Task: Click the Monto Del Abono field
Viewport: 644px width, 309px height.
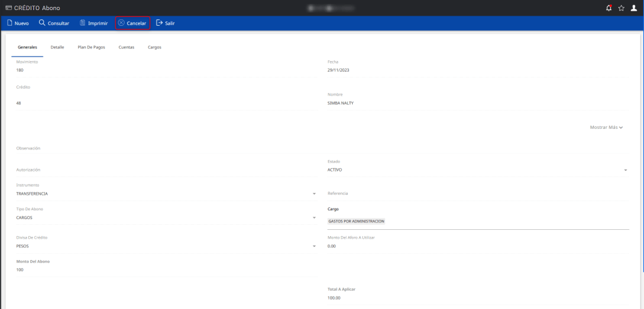Action: click(164, 270)
